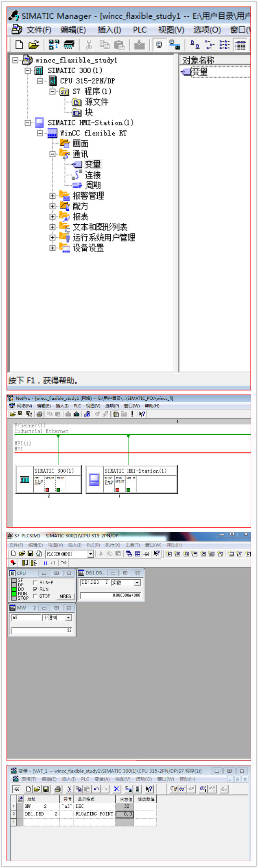Open 变量(A) menu in variable table window

[102, 779]
